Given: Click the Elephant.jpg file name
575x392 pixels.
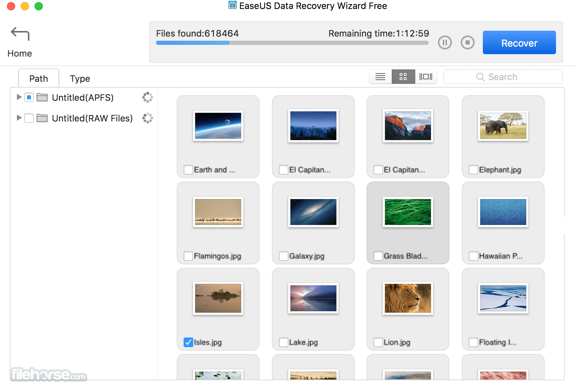Looking at the screenshot, I should [500, 170].
